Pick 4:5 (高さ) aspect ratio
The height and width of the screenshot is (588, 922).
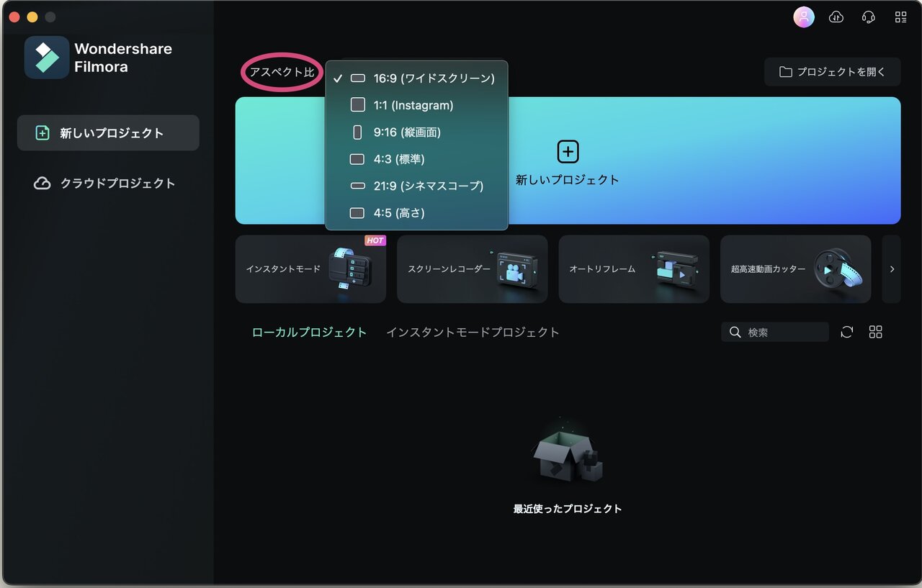(417, 213)
